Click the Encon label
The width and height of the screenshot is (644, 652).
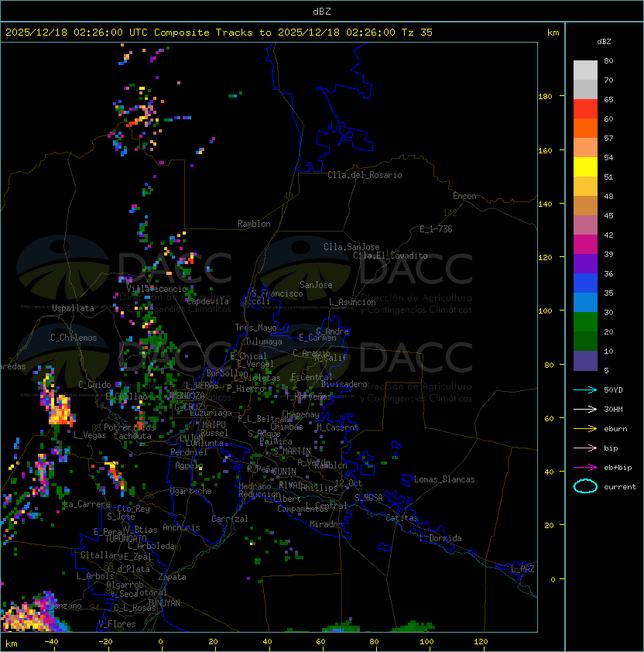(464, 196)
